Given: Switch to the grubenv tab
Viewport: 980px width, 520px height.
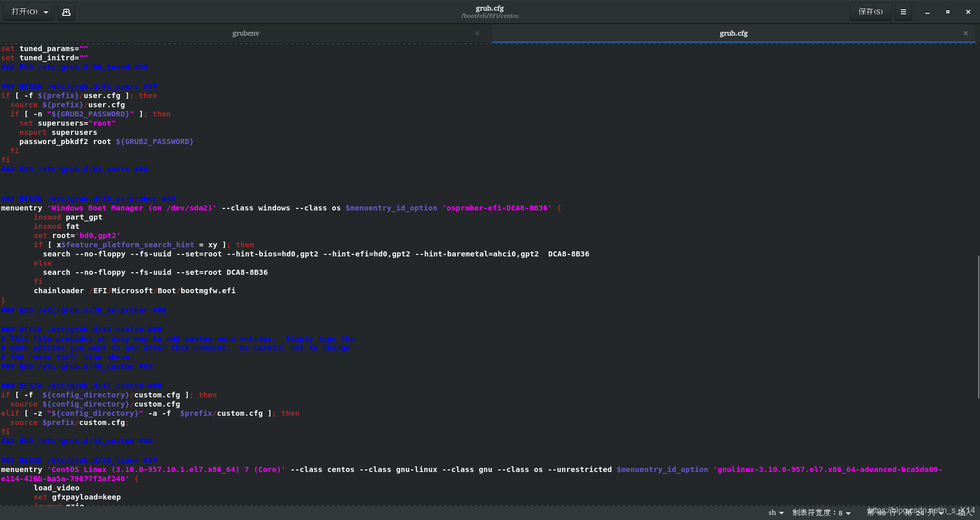Looking at the screenshot, I should pos(246,33).
